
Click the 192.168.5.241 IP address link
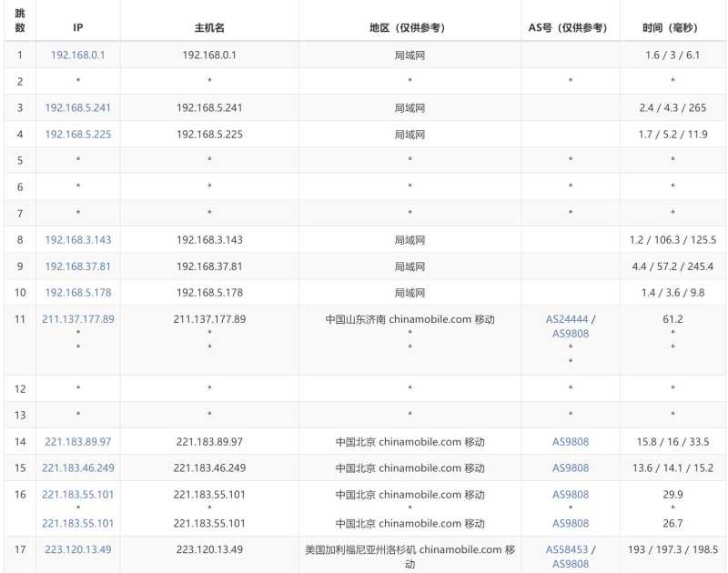(x=77, y=107)
